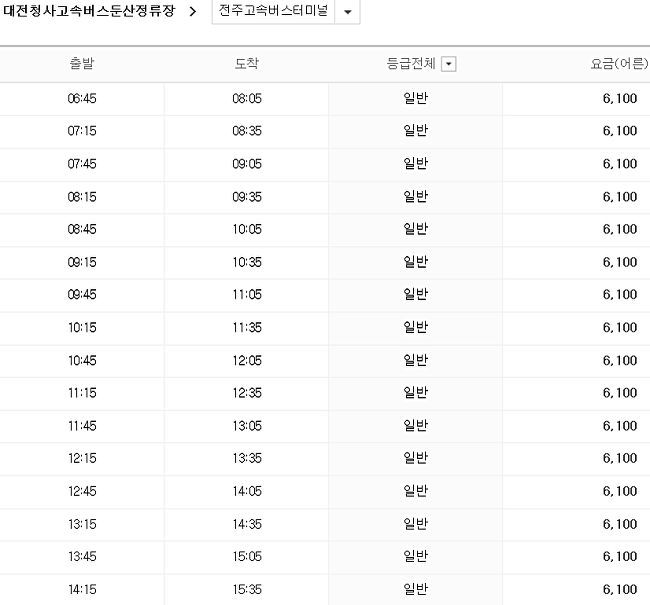Image resolution: width=650 pixels, height=605 pixels.
Task: Select the 06:45 departure time
Action: click(x=82, y=99)
